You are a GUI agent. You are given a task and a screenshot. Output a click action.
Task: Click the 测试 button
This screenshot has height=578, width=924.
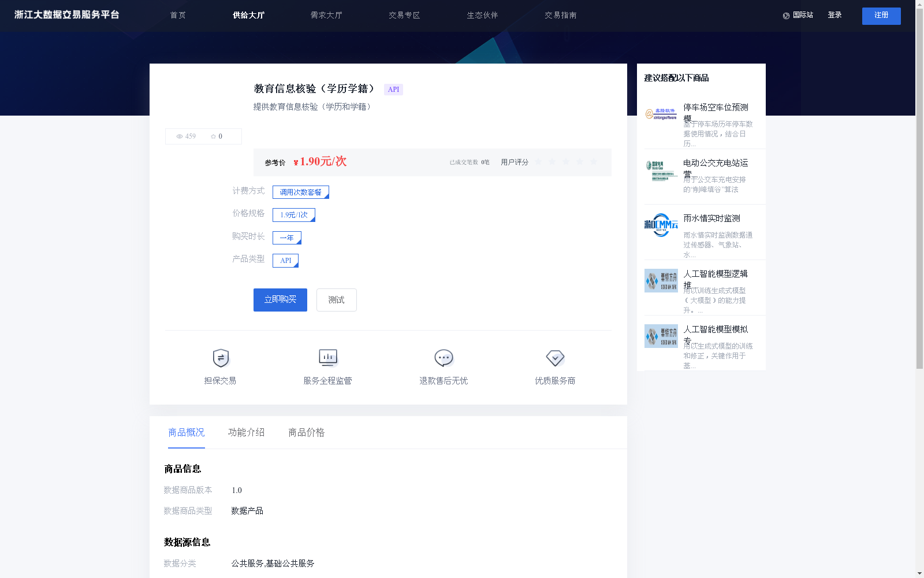337,300
